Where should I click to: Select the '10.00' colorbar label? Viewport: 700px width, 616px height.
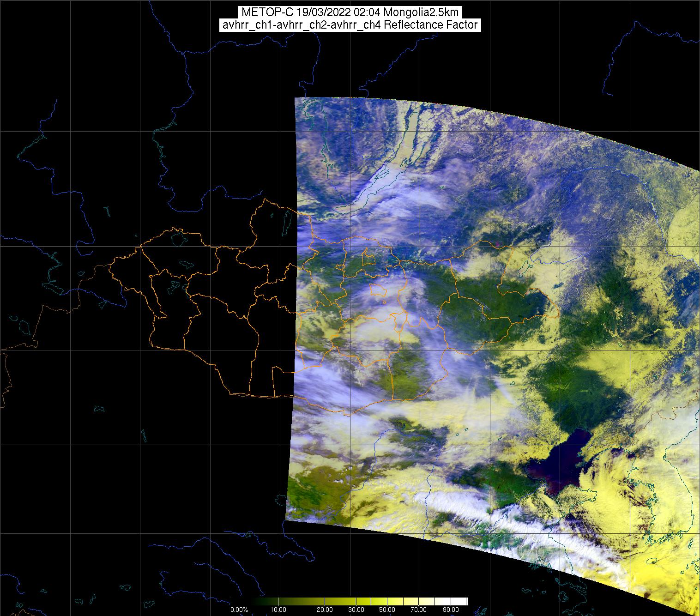click(x=278, y=610)
